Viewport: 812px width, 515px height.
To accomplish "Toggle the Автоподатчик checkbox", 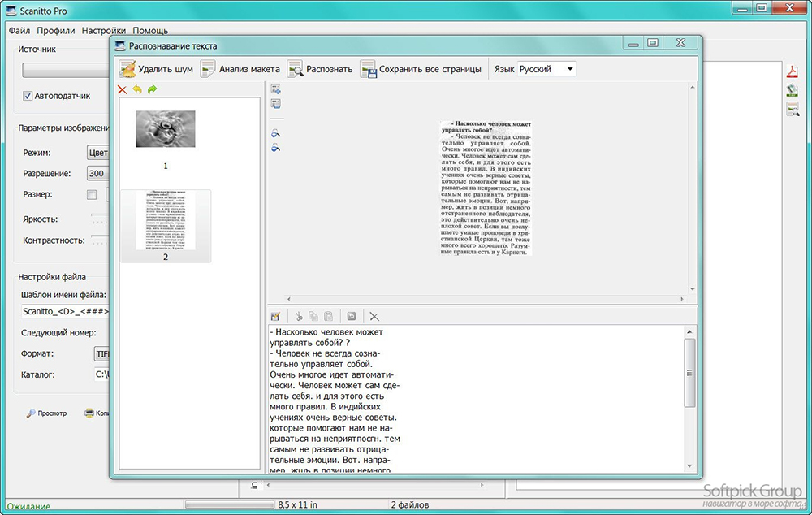I will (x=28, y=96).
